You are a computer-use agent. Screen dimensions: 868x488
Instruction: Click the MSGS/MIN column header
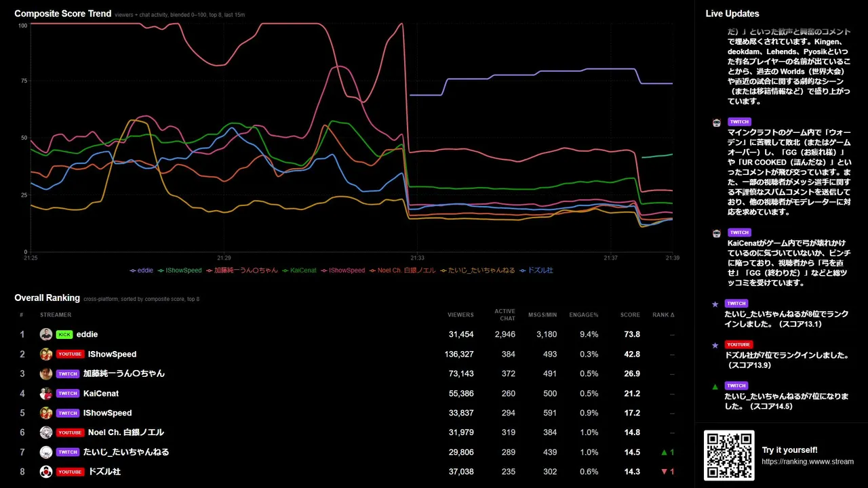click(x=542, y=315)
